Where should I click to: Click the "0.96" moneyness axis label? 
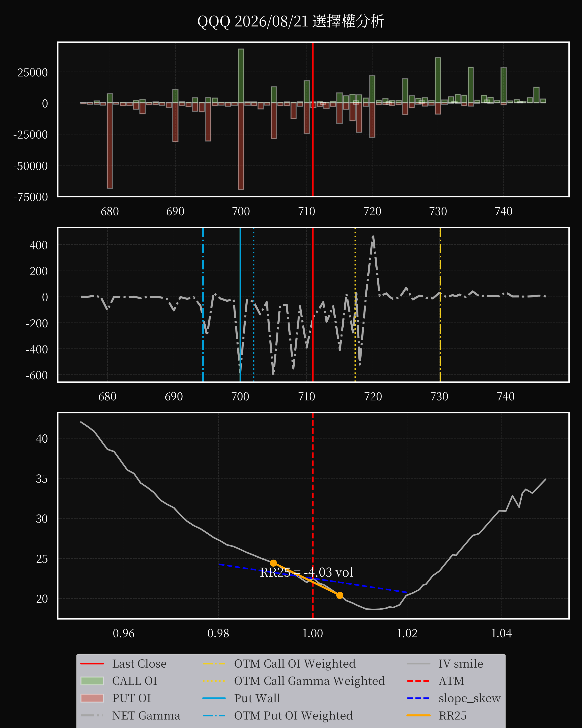124,633
